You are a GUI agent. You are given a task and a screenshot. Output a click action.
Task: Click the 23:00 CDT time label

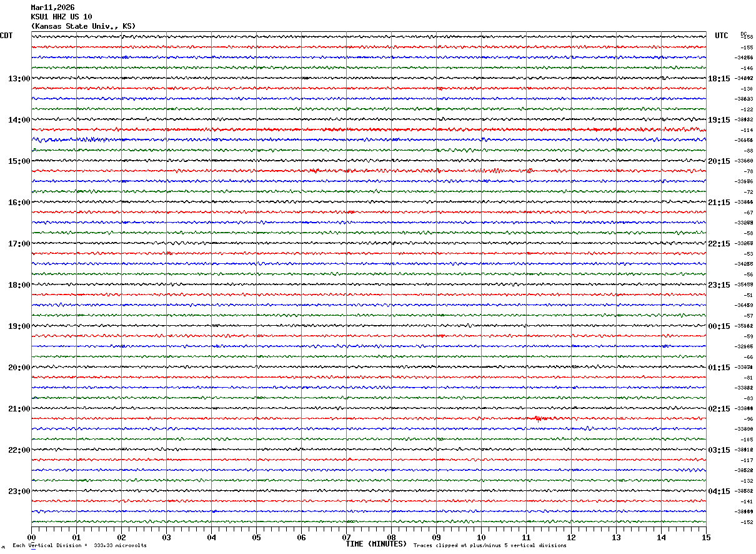coord(19,491)
